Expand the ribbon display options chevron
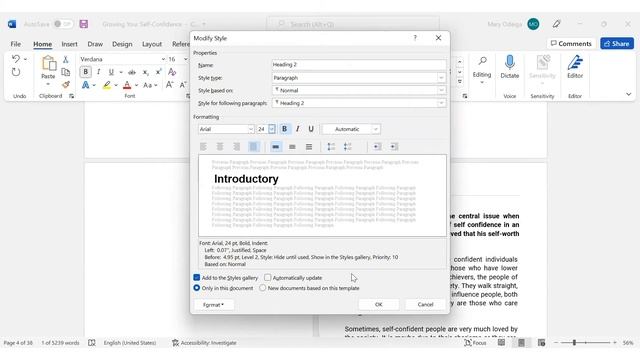 click(629, 94)
